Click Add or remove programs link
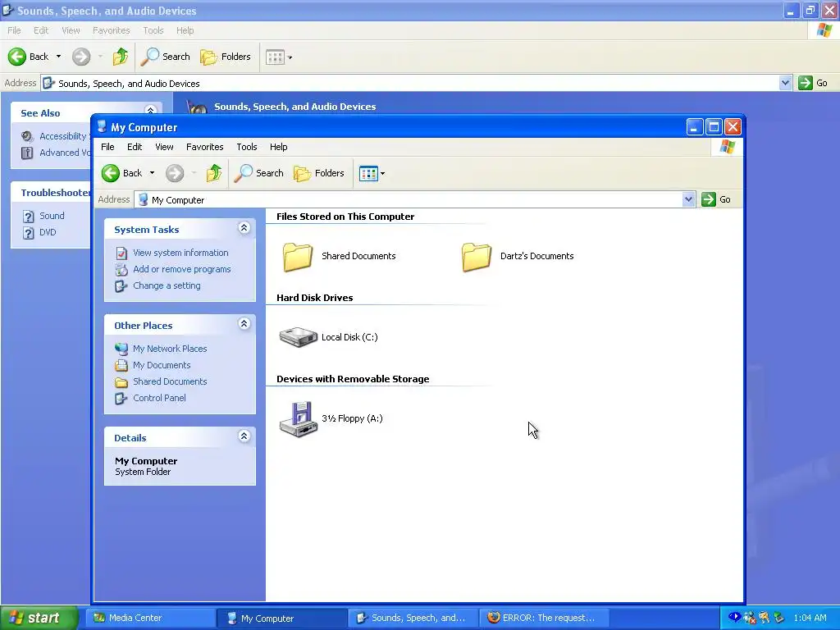This screenshot has height=630, width=840. (x=182, y=269)
